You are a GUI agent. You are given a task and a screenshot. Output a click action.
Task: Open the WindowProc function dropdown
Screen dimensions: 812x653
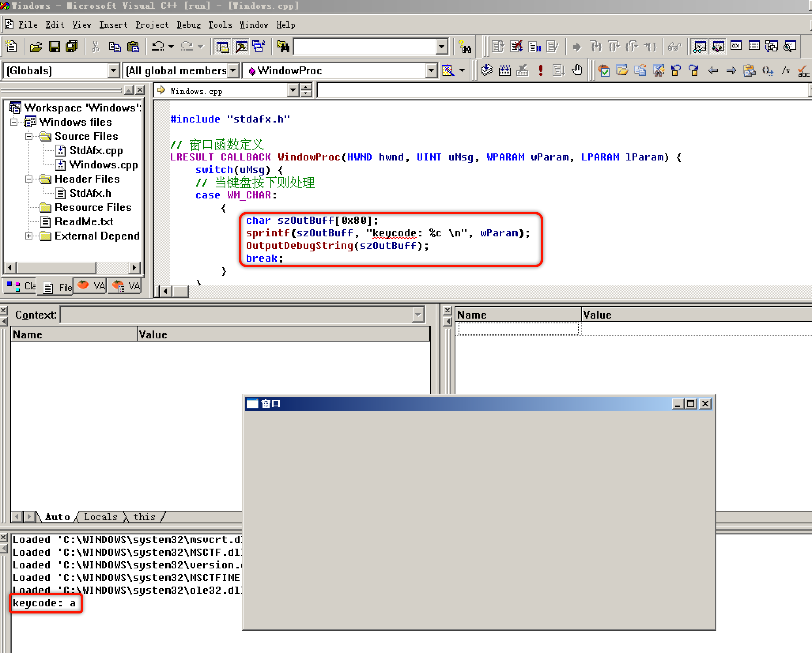pos(431,71)
